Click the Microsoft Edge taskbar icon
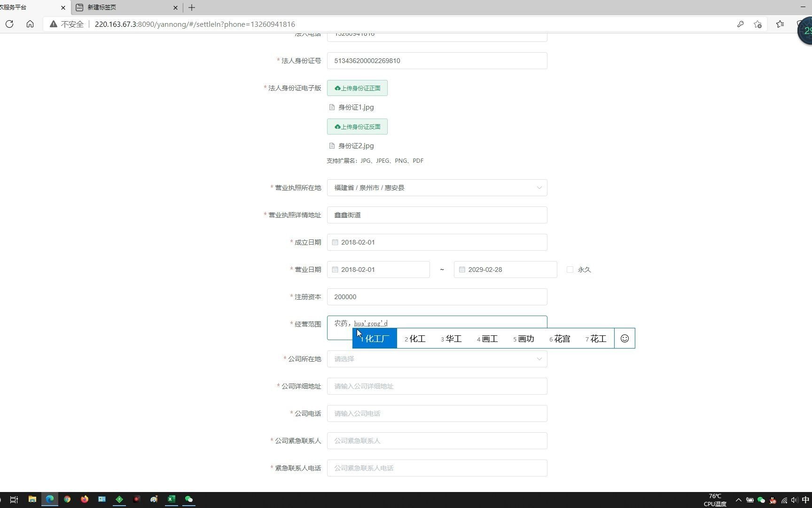The width and height of the screenshot is (812, 508). point(50,499)
